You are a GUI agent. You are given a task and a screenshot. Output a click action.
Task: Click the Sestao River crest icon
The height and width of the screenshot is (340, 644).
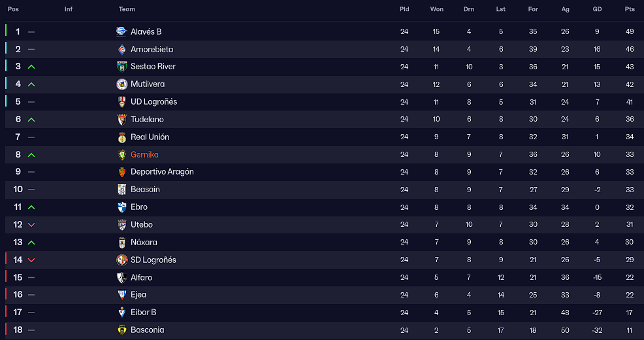(x=121, y=67)
